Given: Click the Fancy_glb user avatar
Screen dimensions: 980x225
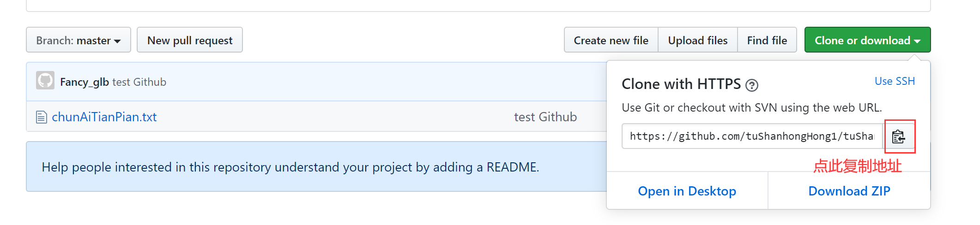Looking at the screenshot, I should (x=45, y=81).
